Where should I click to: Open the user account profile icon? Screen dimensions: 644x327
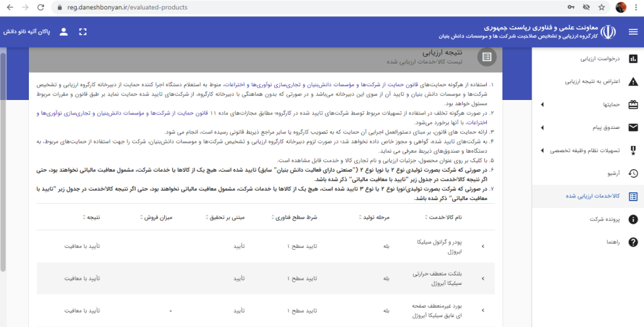click(64, 32)
